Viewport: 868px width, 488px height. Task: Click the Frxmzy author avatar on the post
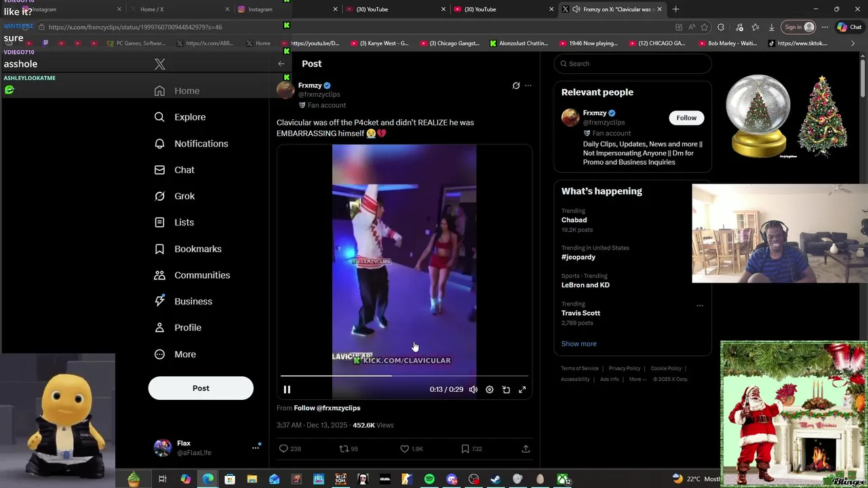pyautogui.click(x=285, y=91)
